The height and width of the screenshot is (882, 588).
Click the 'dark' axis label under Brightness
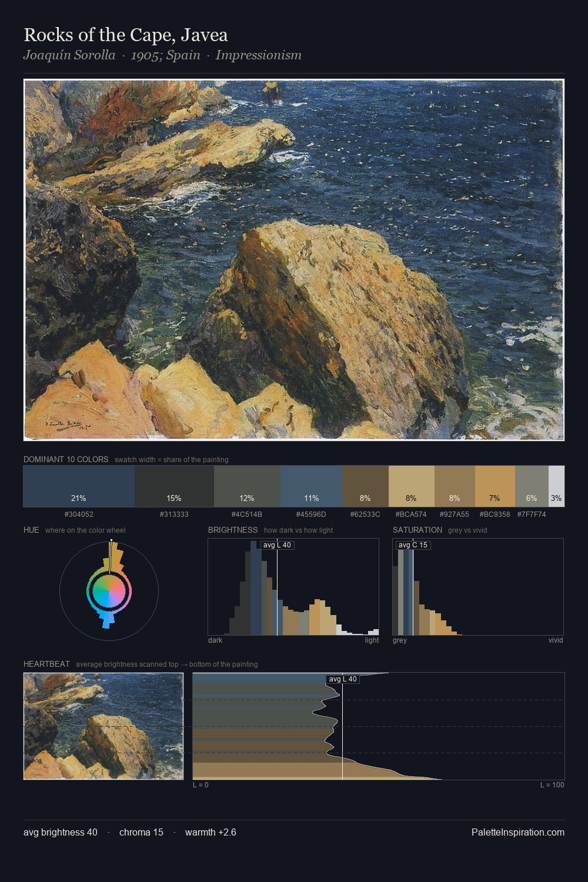point(215,640)
